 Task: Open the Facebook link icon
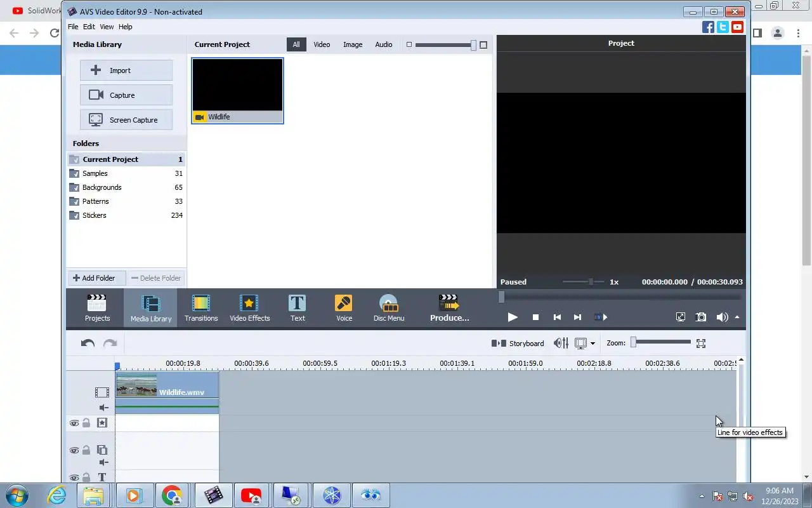(x=708, y=27)
